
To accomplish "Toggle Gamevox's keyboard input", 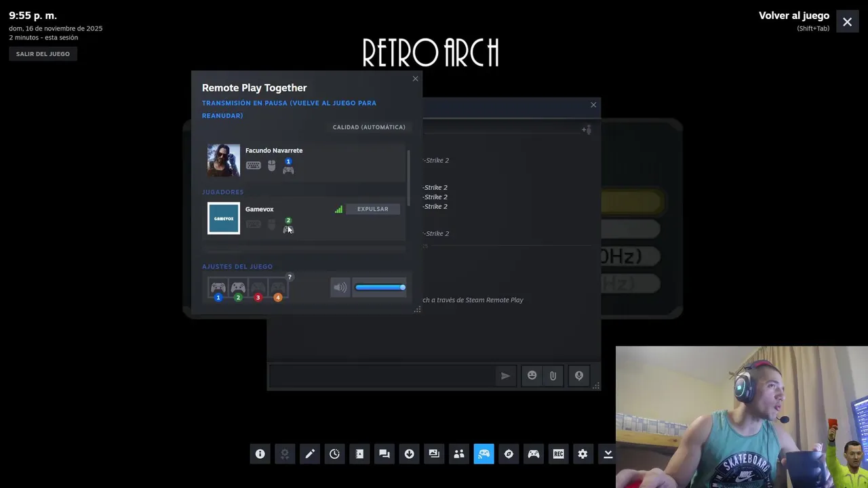I will (253, 224).
